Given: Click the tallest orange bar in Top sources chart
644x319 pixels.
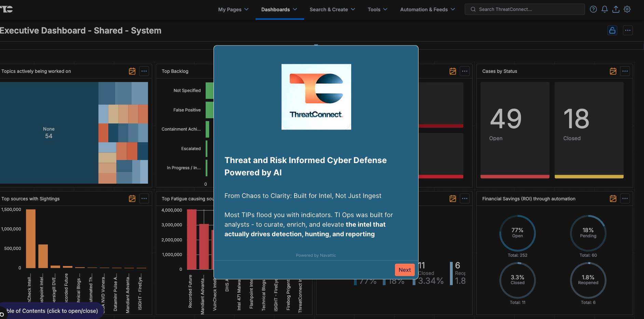Looking at the screenshot, I should pos(31,239).
